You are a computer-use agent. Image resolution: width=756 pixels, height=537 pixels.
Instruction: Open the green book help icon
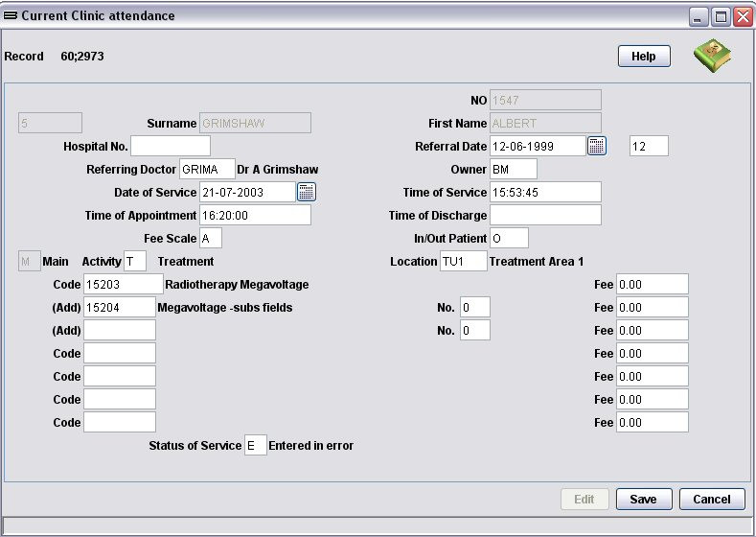[712, 56]
